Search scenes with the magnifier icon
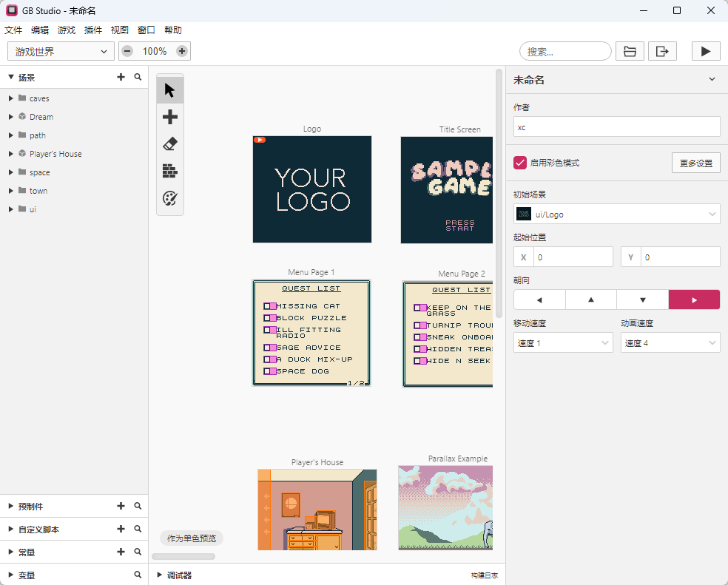 [x=138, y=77]
